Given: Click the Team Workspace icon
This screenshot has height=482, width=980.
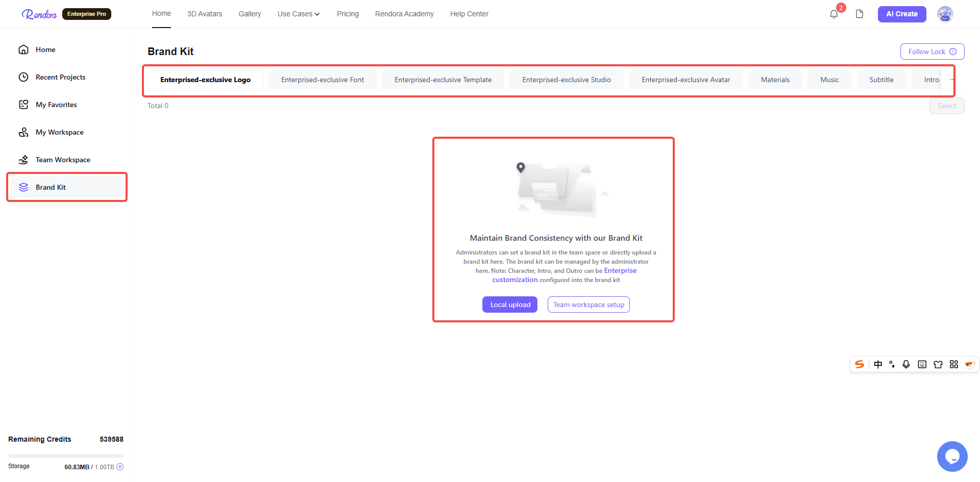Looking at the screenshot, I should 23,160.
